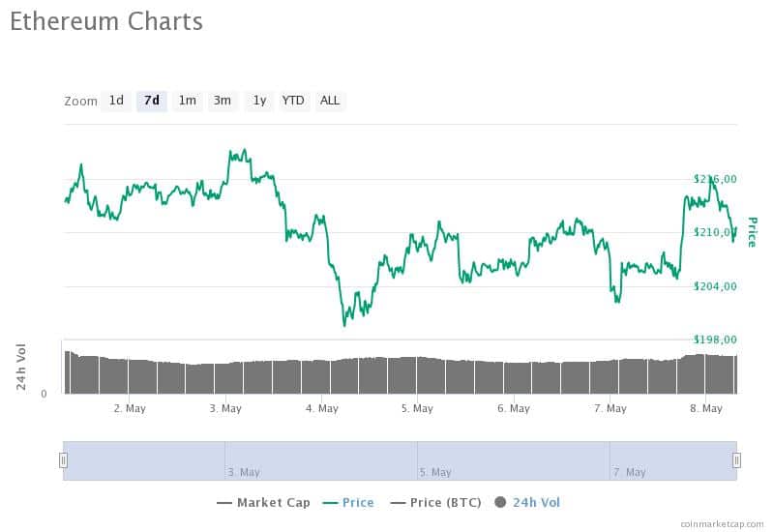Click the 3. May marker in navigator
Screen dimensions: 774x532
click(244, 472)
